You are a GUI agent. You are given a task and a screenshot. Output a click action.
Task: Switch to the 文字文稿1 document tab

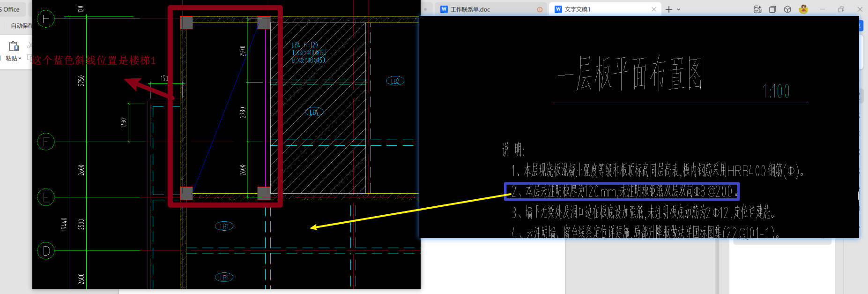605,9
